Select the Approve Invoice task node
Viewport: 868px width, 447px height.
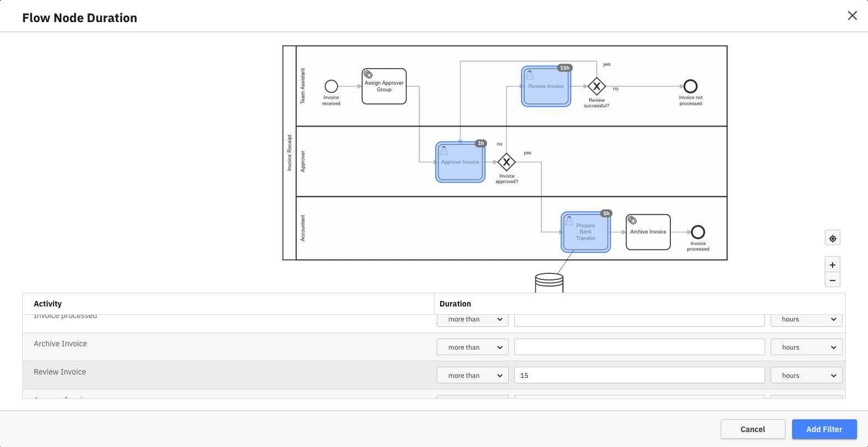tap(460, 162)
